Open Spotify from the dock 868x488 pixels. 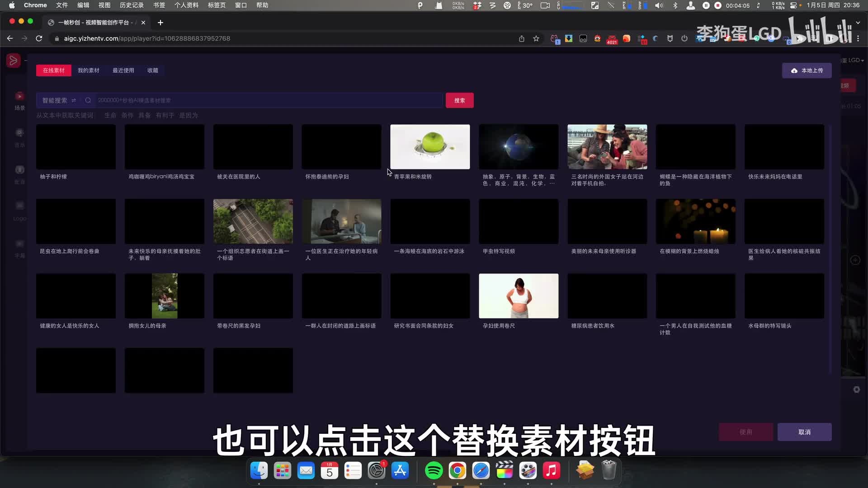(x=434, y=471)
